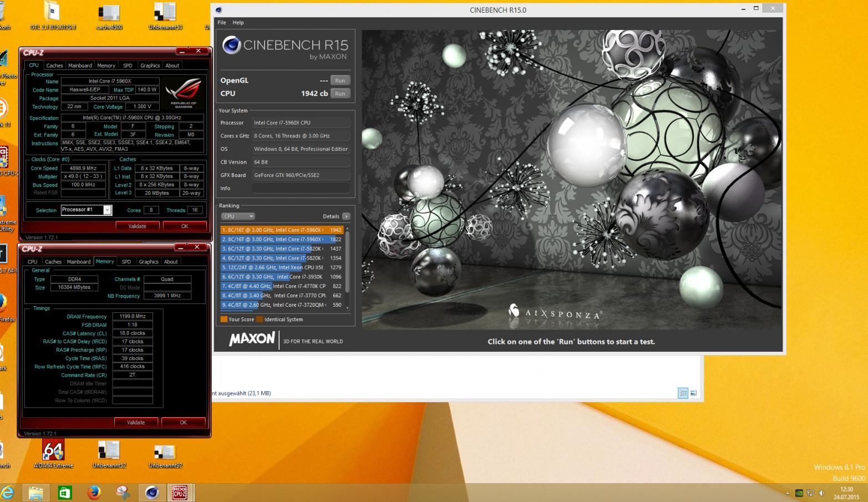Open About tab in top CPU-Z window

click(x=172, y=65)
